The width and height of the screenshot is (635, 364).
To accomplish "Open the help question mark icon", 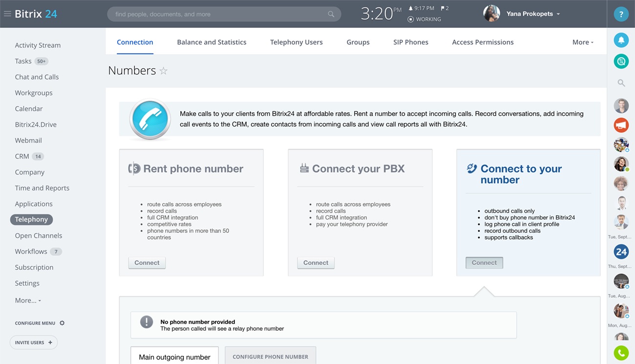I will [621, 14].
